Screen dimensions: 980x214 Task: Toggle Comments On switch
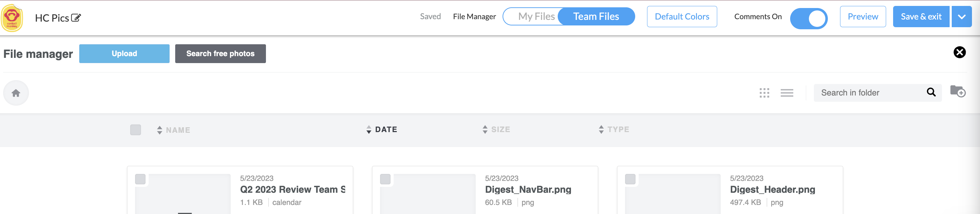(x=809, y=18)
